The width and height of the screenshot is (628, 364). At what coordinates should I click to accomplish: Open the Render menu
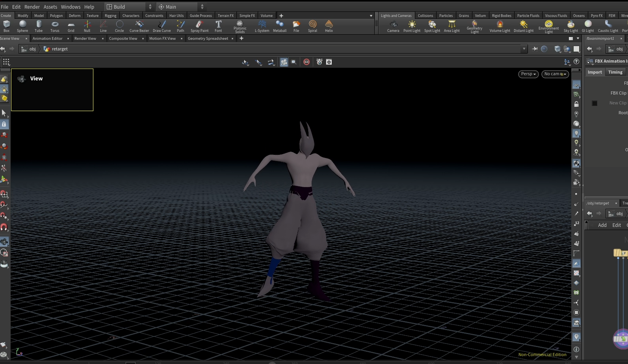[x=32, y=7]
